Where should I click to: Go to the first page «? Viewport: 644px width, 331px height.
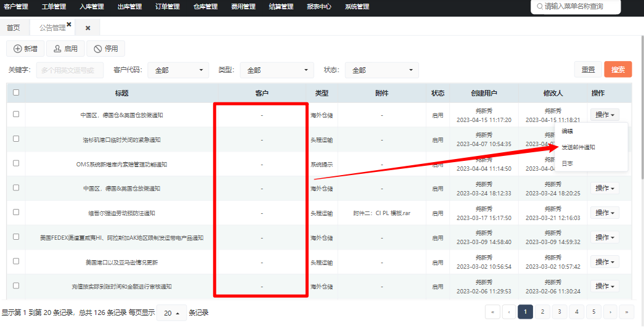coord(492,312)
